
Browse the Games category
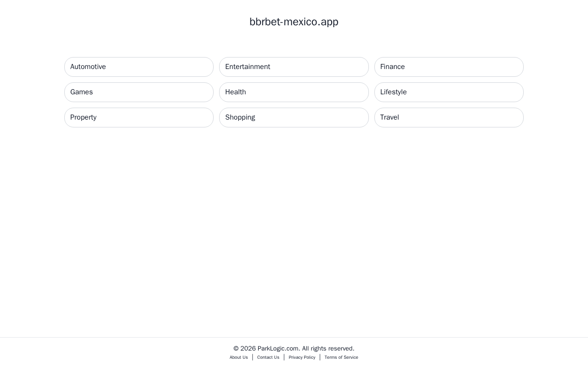click(x=139, y=92)
